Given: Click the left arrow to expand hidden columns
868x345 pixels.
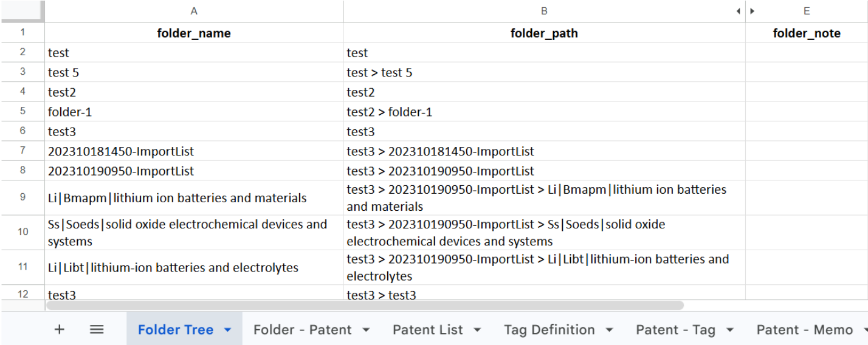Looking at the screenshot, I should tap(739, 11).
